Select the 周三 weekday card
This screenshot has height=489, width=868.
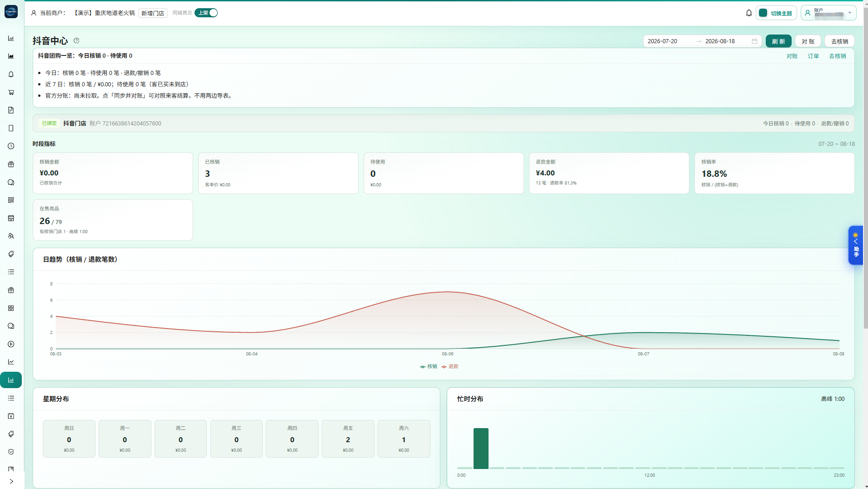[236, 439]
